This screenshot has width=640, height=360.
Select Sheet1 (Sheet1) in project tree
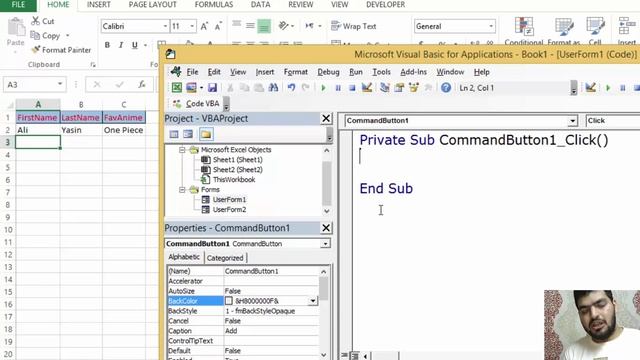tap(237, 160)
